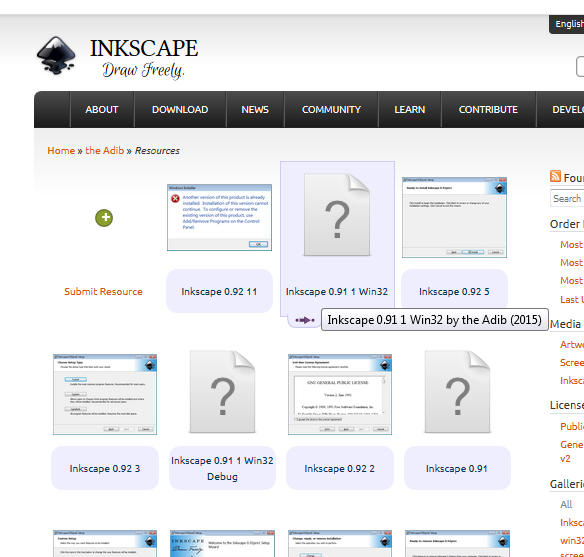The width and height of the screenshot is (584, 557).
Task: Click the win32 gallery link
Action: (572, 540)
